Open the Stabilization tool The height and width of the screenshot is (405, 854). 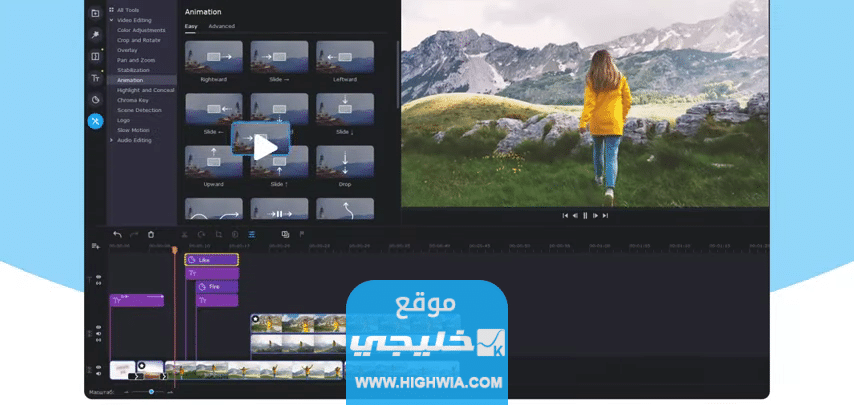click(x=133, y=70)
